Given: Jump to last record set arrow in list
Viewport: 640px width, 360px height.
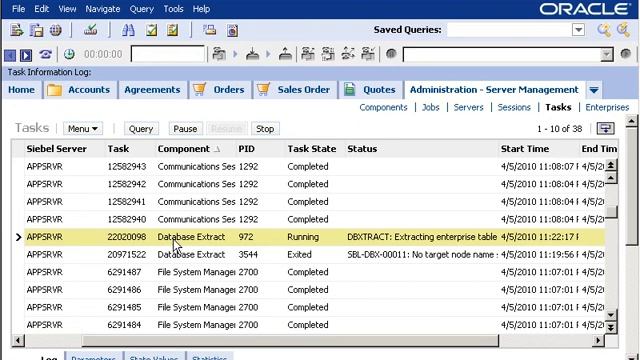Looking at the screenshot, I should [x=611, y=327].
